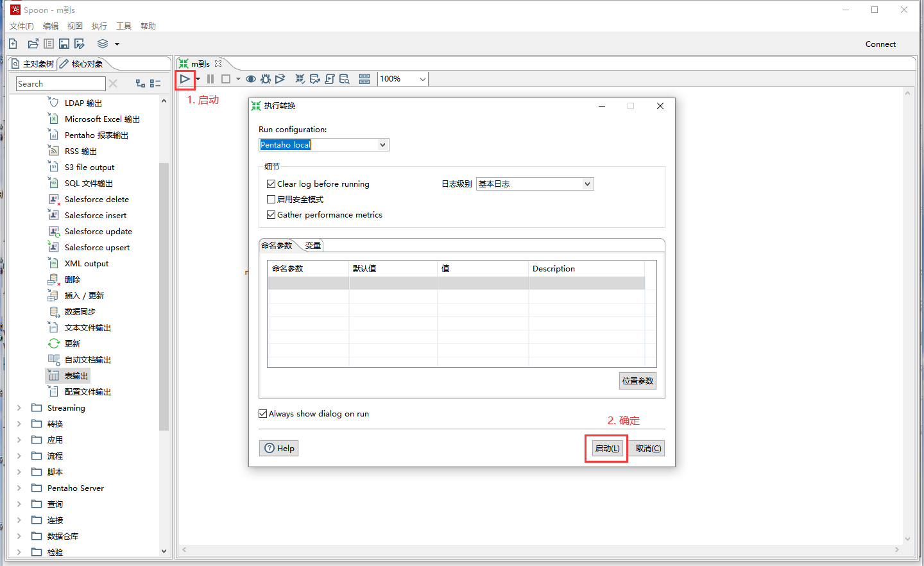The width and height of the screenshot is (924, 566).
Task: Click the Search input field
Action: tap(60, 83)
